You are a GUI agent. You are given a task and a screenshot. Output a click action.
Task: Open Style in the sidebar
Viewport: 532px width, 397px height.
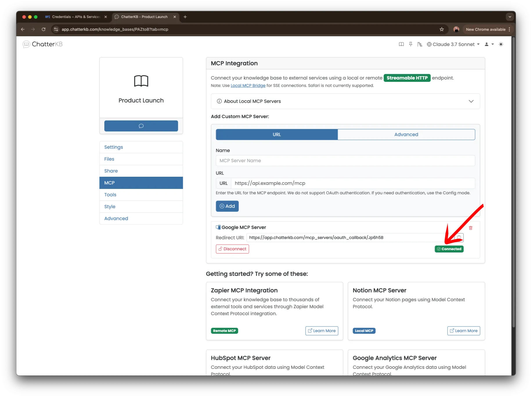(141, 207)
